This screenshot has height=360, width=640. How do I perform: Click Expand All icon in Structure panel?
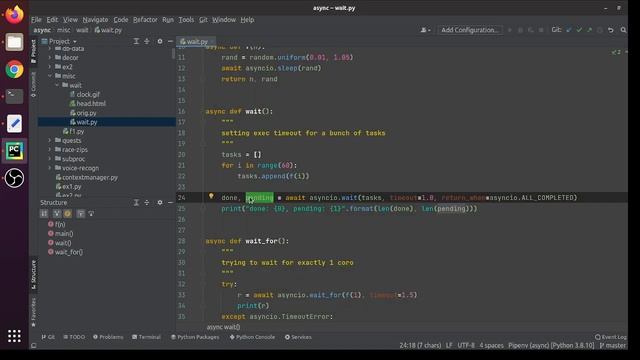click(136, 202)
